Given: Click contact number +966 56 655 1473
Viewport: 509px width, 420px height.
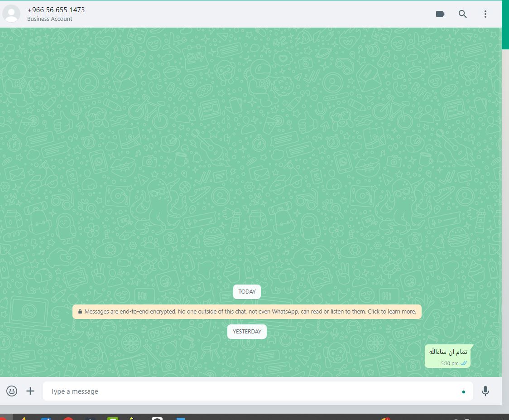Looking at the screenshot, I should (x=56, y=10).
